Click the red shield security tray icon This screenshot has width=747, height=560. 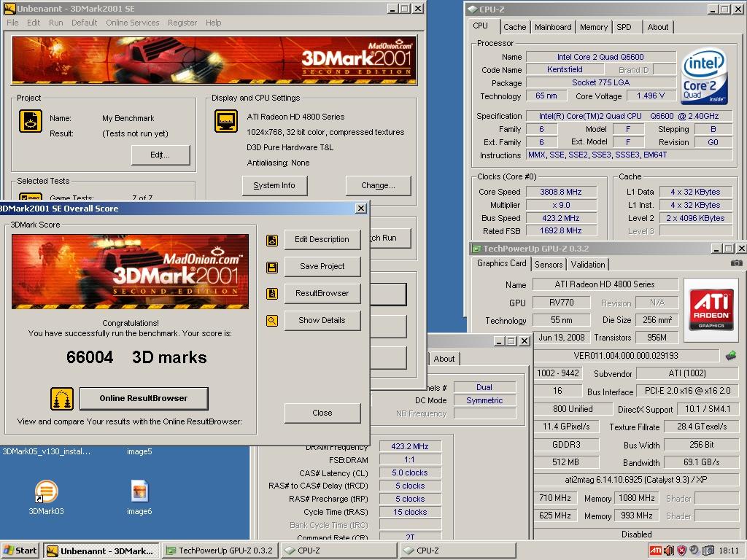pyautogui.click(x=682, y=551)
